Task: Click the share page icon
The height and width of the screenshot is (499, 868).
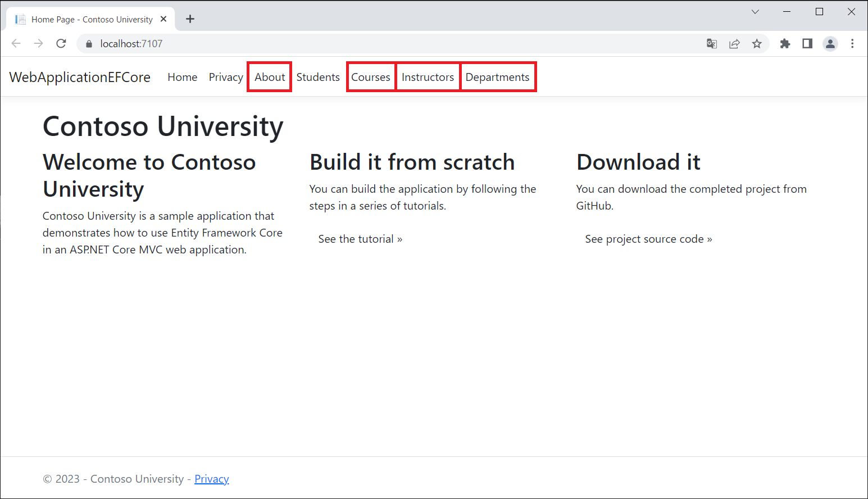Action: [734, 44]
